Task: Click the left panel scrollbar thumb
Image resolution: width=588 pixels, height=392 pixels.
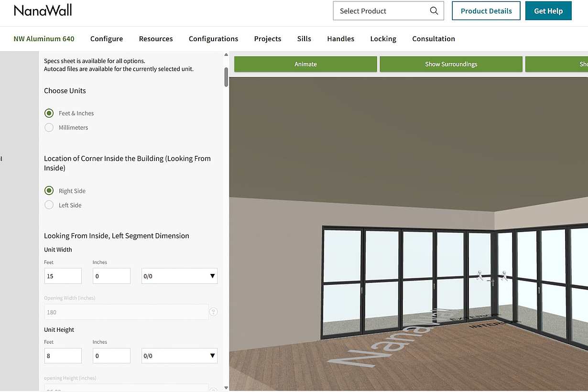Action: 226,77
